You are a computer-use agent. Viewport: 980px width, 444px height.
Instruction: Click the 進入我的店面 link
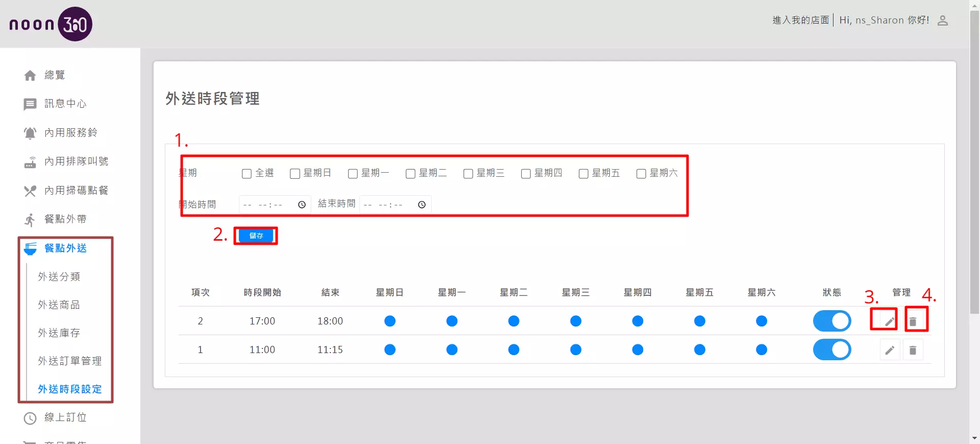pos(800,20)
